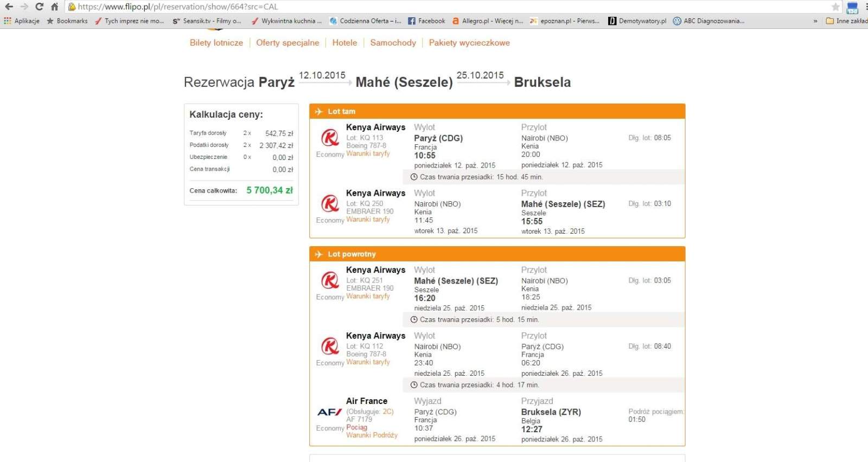Open Warunki taryfy for flight KQ 251
Screen dimensions: 868x462
click(x=368, y=297)
